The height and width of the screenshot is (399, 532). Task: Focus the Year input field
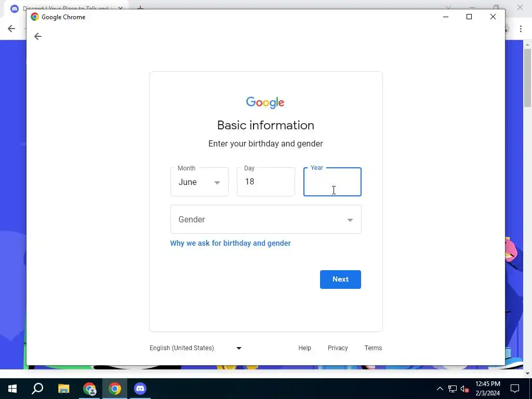[x=332, y=182]
